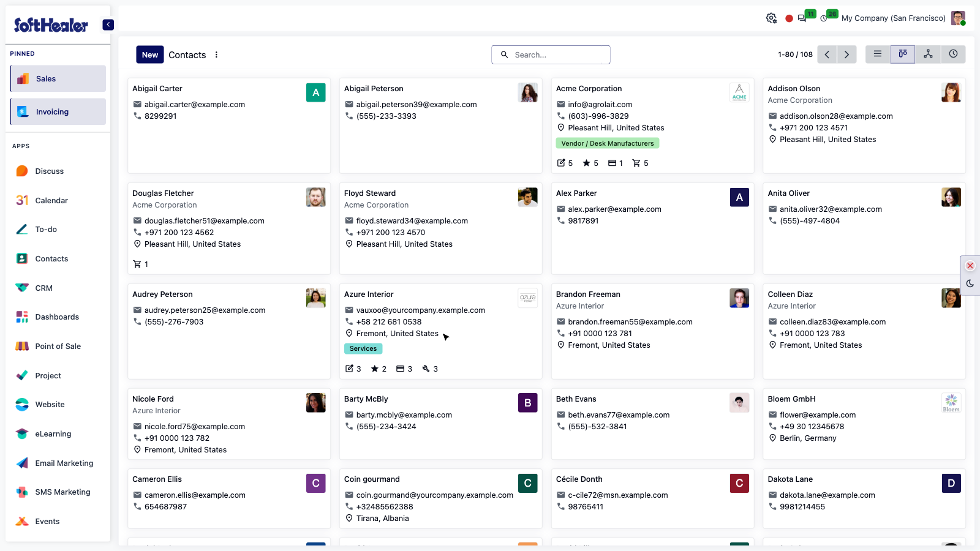980x551 pixels.
Task: Open the CRM app icon
Action: (22, 288)
